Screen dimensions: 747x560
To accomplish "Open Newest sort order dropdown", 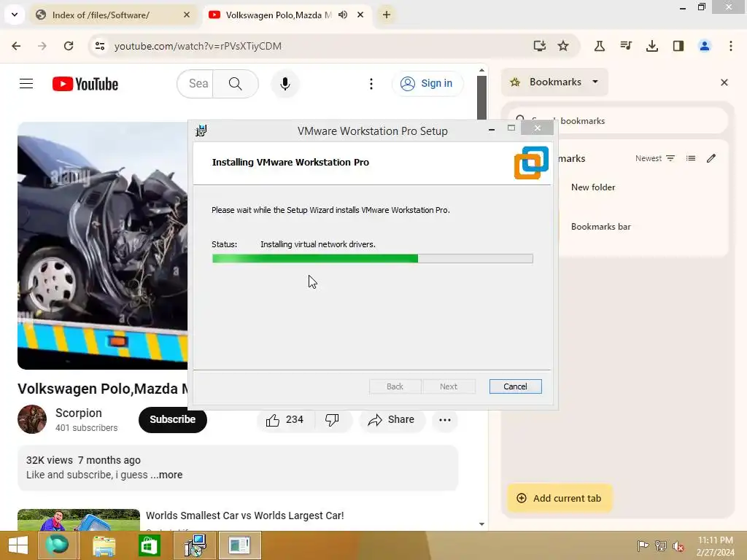I will click(x=655, y=158).
